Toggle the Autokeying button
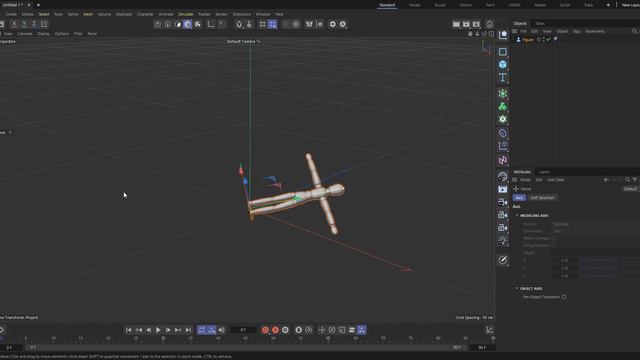The width and height of the screenshot is (640, 360). click(x=275, y=330)
